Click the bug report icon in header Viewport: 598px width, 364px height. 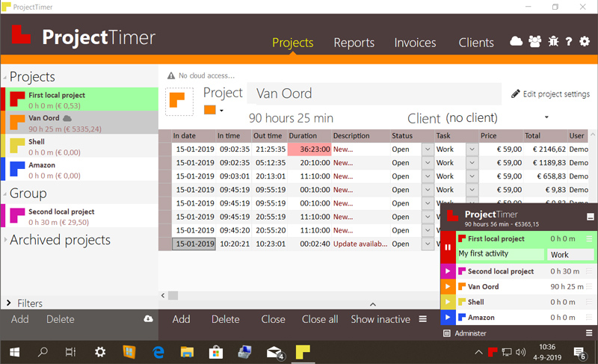point(553,41)
